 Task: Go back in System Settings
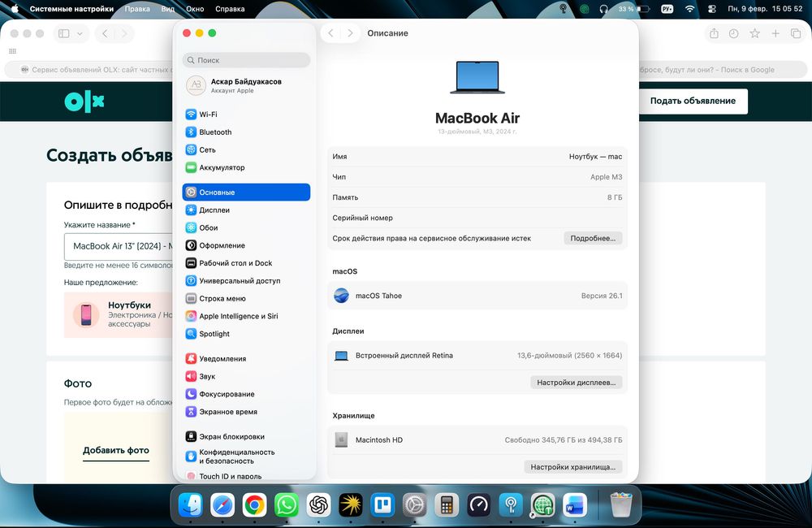(x=331, y=33)
